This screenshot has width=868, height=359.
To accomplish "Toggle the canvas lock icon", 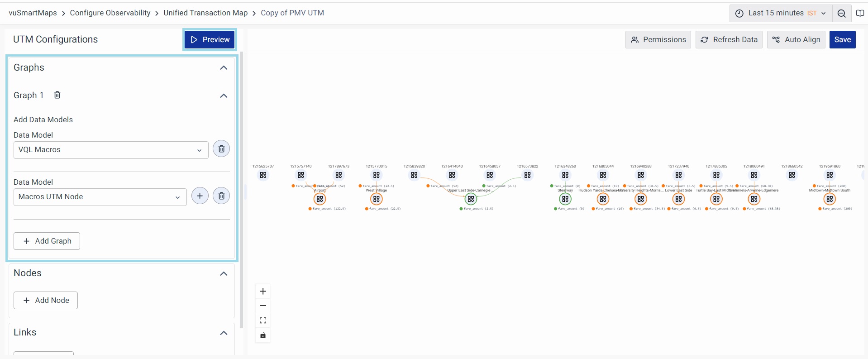I will 263,335.
